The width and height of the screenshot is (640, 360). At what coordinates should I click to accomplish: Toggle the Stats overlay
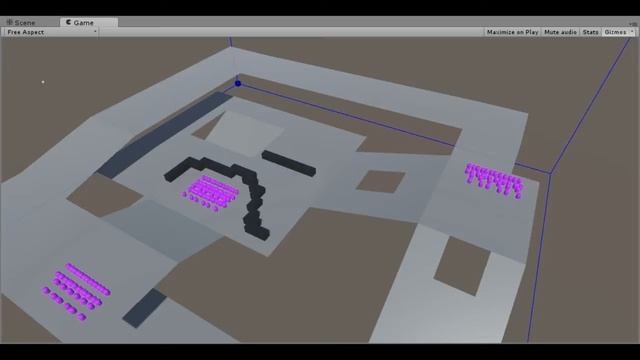click(590, 32)
